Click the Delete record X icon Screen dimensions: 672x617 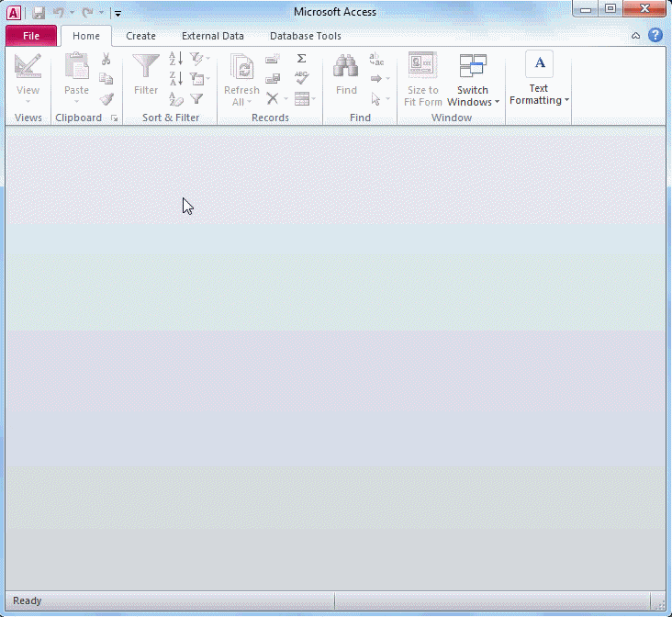[x=272, y=98]
